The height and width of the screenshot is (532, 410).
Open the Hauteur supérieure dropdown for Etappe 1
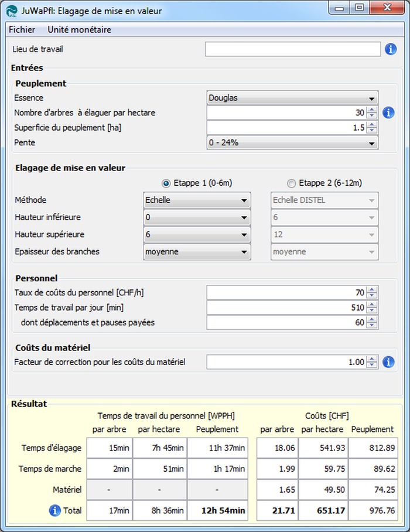tap(196, 234)
